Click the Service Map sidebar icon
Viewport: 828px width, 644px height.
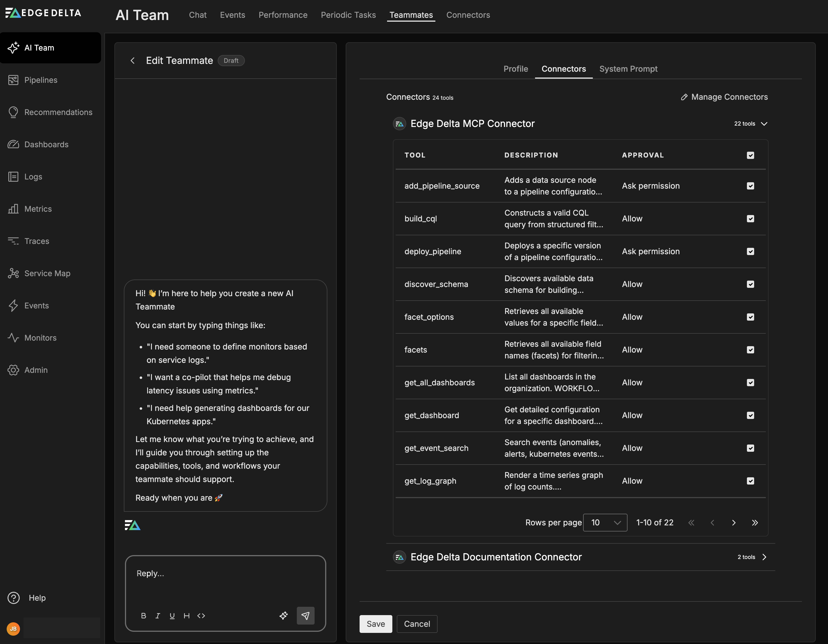tap(14, 273)
